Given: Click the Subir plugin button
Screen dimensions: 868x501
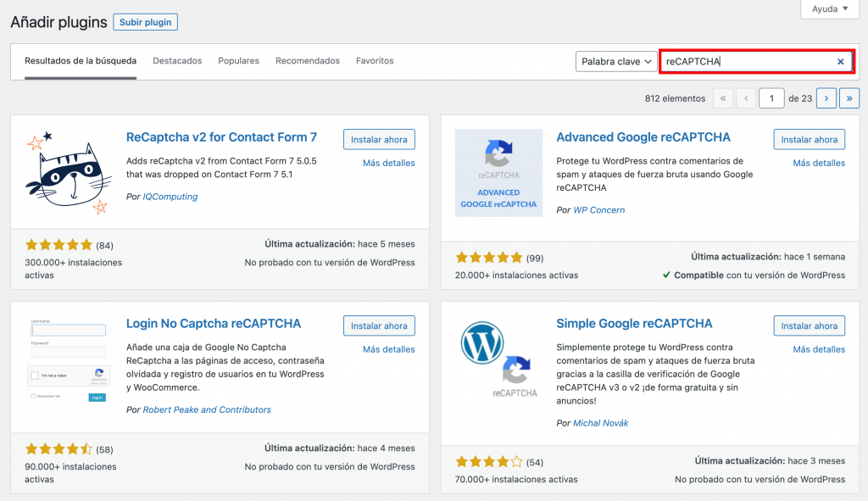Looking at the screenshot, I should coord(145,22).
